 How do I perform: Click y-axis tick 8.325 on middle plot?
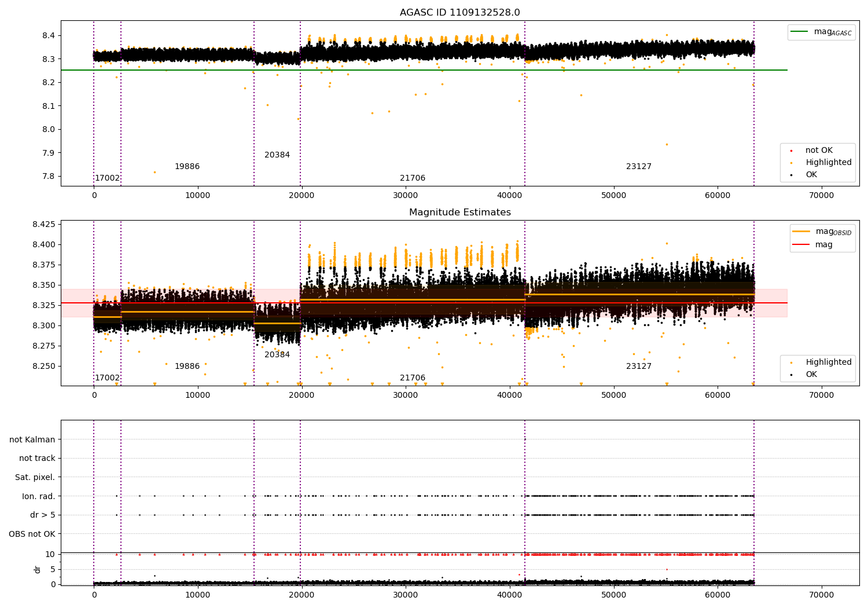[x=43, y=306]
